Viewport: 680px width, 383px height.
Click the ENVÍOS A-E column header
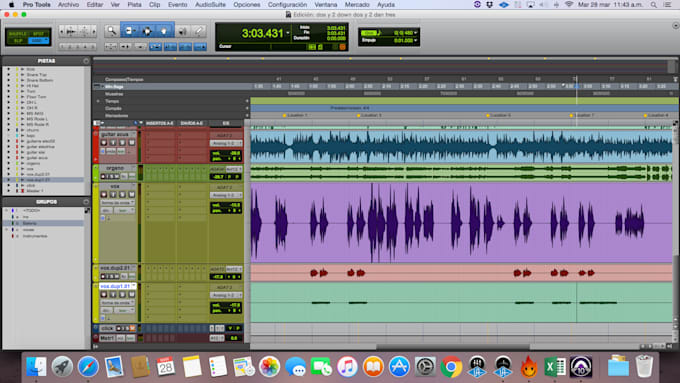click(x=192, y=124)
